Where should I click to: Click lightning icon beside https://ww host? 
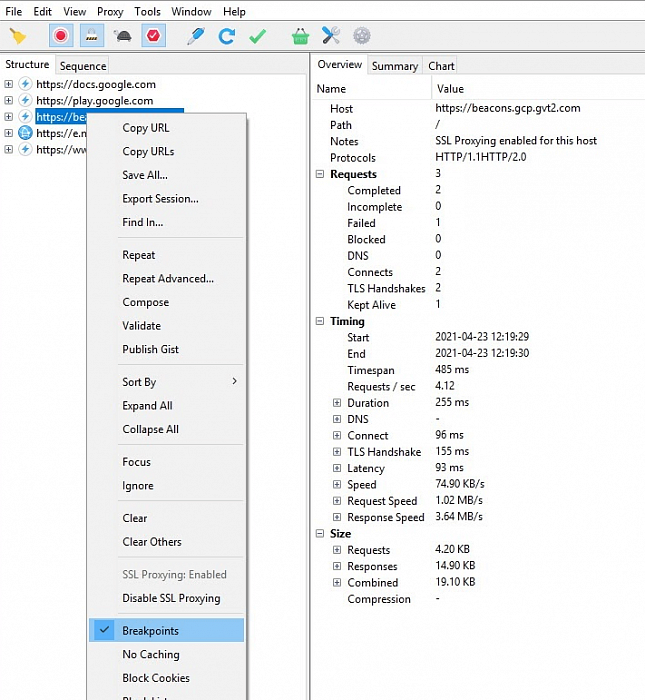(25, 149)
